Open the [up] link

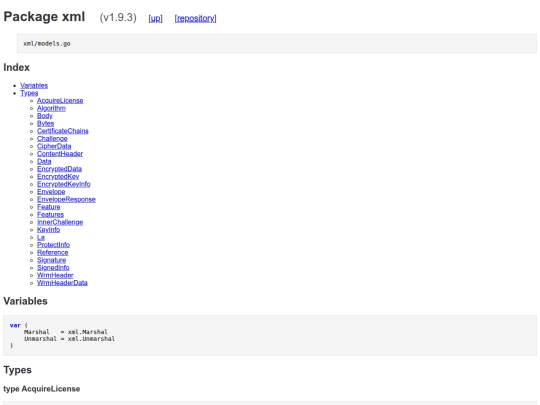155,18
